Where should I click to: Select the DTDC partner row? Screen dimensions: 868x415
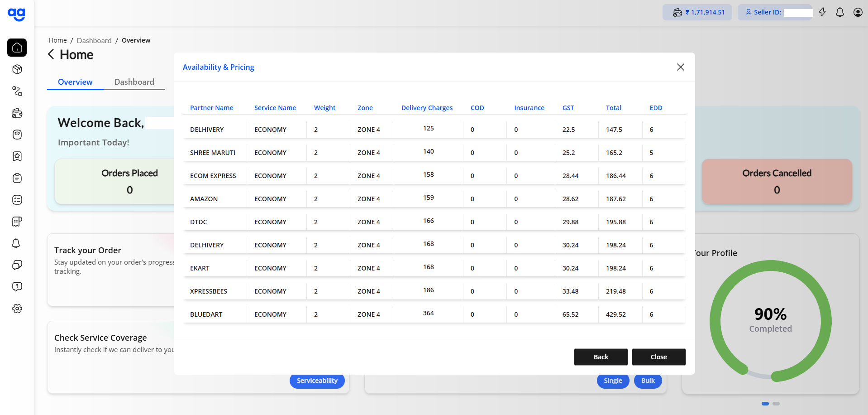pyautogui.click(x=434, y=222)
